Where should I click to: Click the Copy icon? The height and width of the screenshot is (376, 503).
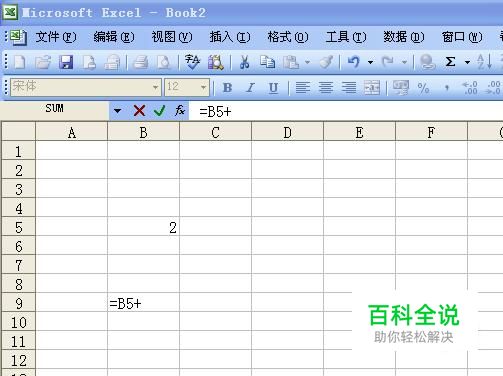(267, 62)
